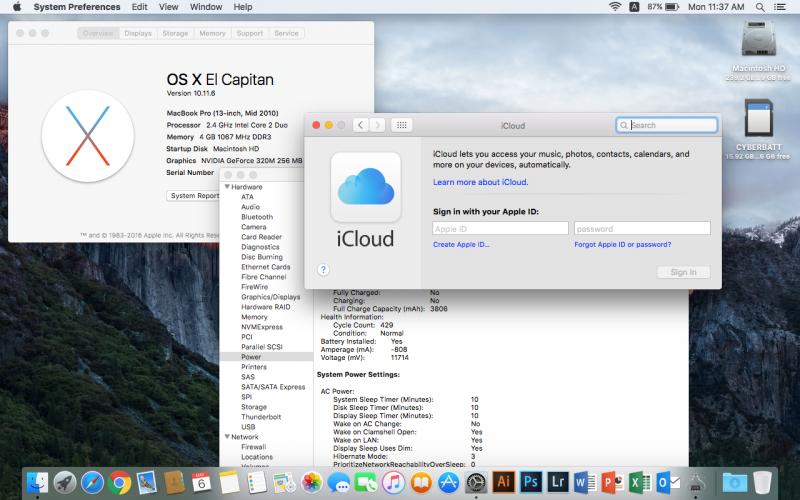Open Google Chrome from the dock

pos(119,482)
